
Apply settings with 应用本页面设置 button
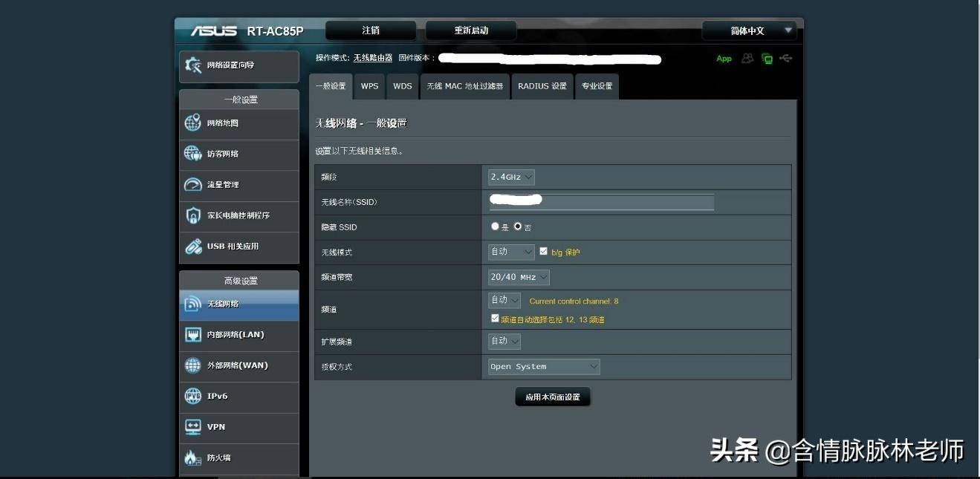pos(553,396)
